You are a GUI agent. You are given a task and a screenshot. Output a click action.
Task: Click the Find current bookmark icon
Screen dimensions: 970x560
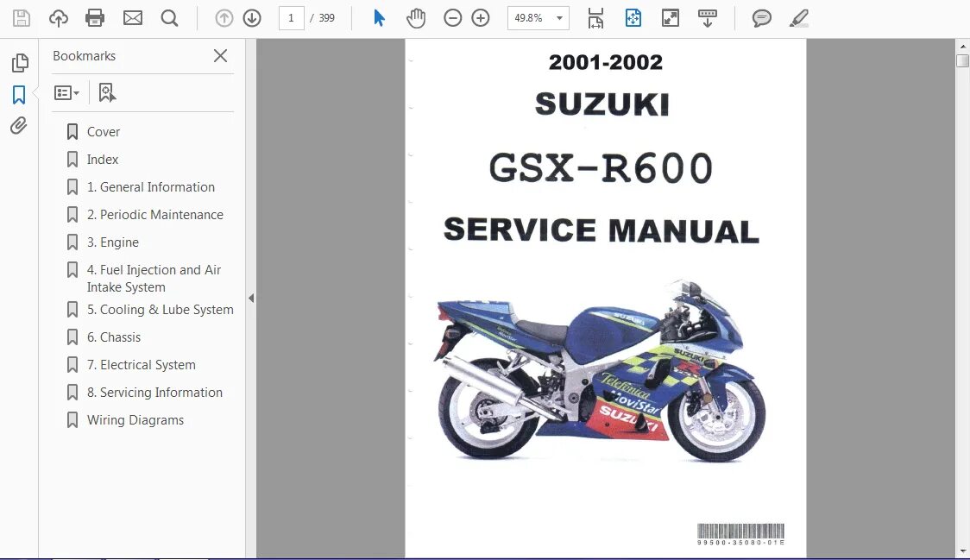click(x=107, y=93)
